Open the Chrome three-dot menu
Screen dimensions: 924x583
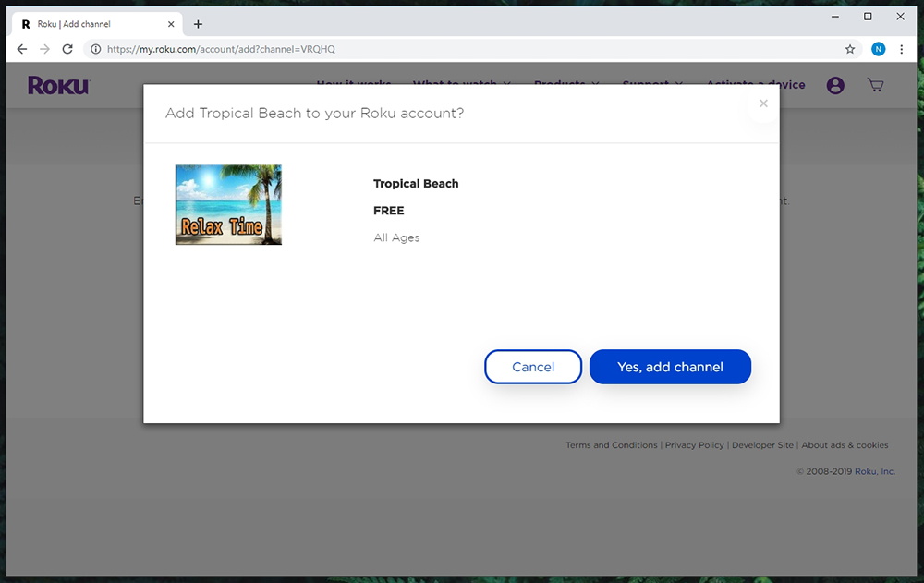[901, 49]
